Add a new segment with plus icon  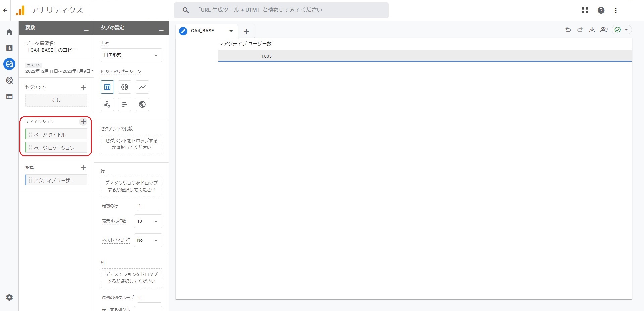[83, 87]
